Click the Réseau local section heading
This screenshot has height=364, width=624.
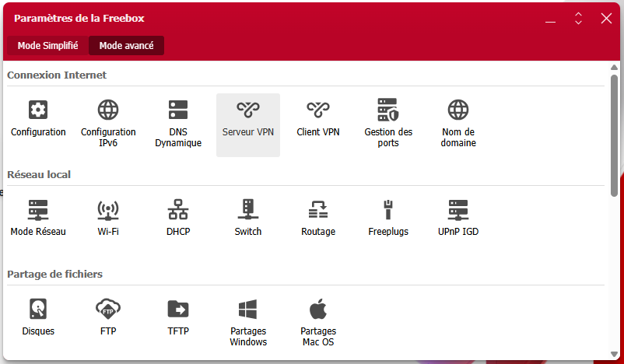pyautogui.click(x=39, y=175)
